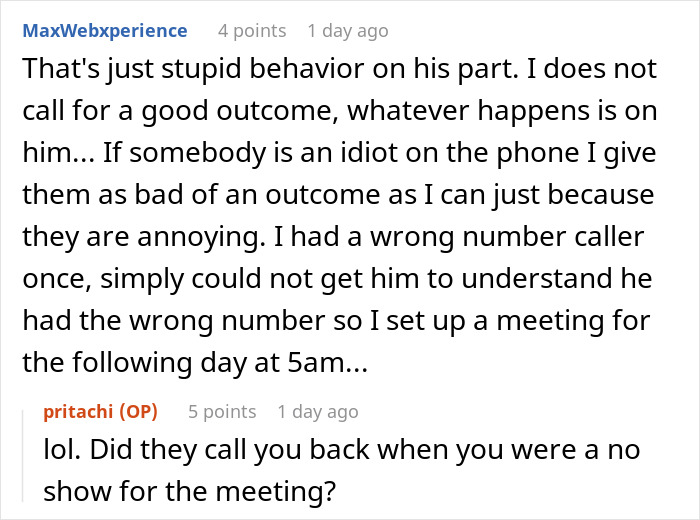
Task: Open permalink via MaxWebxperience's "1 day ago" timestamp
Action: pos(348,31)
